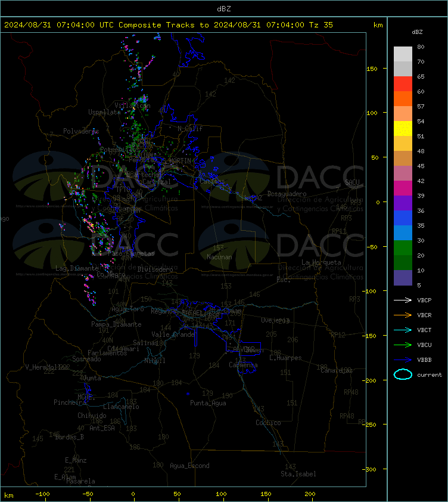The width and height of the screenshot is (448, 502).
Task: Click the 'Pasarela' map label
Action: (x=80, y=481)
